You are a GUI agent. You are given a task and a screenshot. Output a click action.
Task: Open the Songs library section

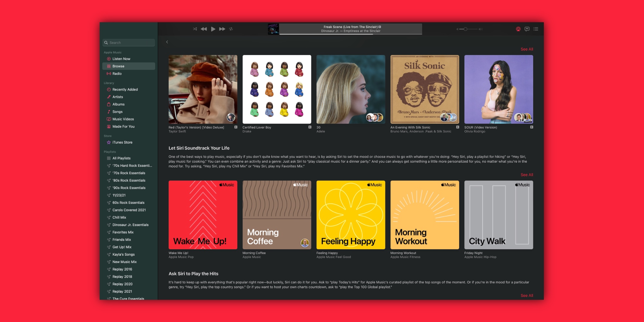[x=117, y=111]
